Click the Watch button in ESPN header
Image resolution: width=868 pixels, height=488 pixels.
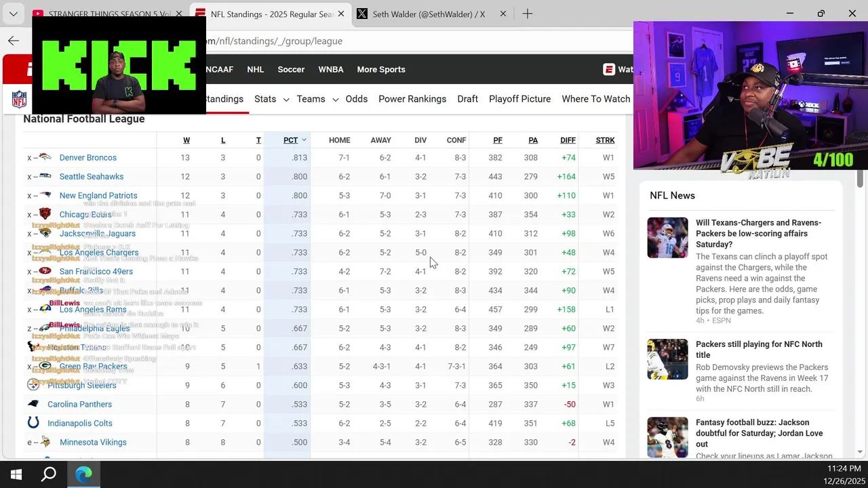pyautogui.click(x=618, y=69)
